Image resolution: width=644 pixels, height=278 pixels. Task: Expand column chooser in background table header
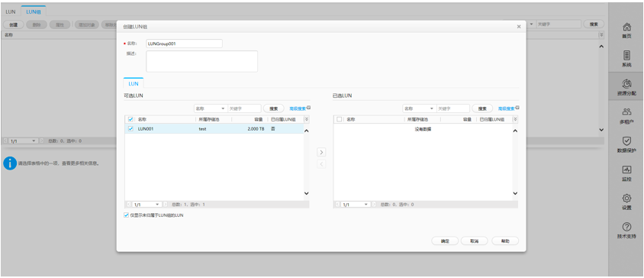coord(602,35)
